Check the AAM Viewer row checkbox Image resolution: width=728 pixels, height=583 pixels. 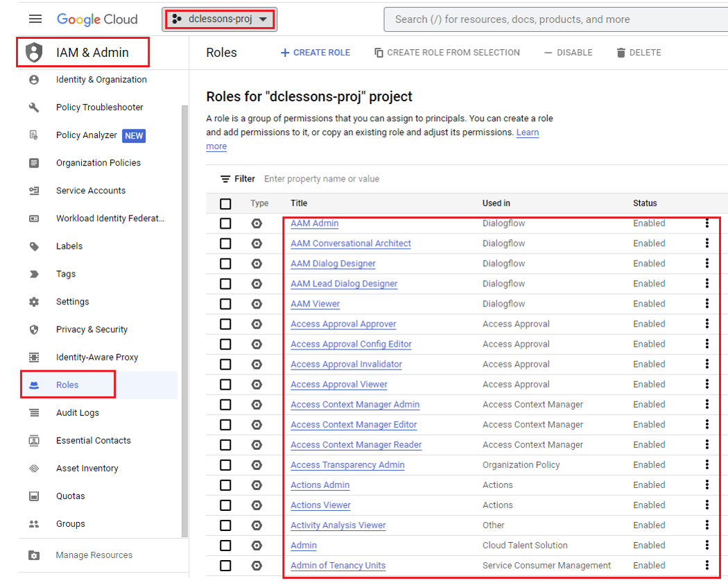[225, 304]
